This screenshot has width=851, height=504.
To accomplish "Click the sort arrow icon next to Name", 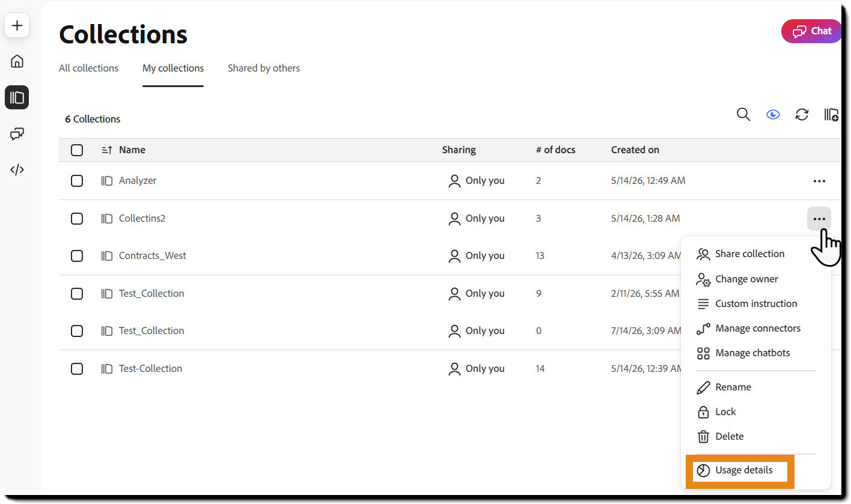I will (x=107, y=150).
